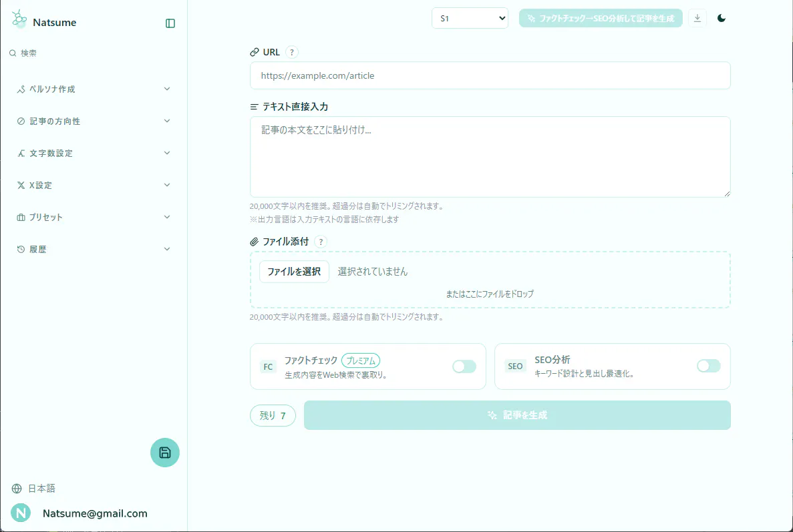
Task: Open account Natsume@gmail.com
Action: (x=95, y=513)
